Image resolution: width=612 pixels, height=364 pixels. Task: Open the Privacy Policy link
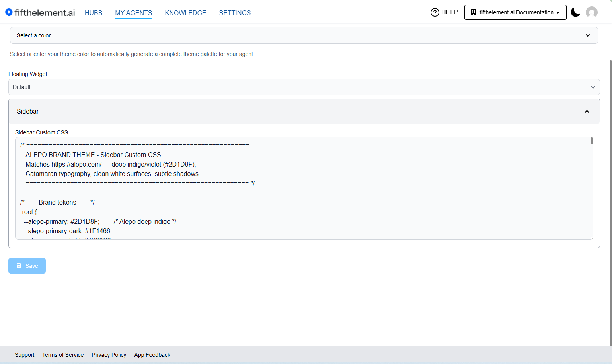(x=109, y=355)
